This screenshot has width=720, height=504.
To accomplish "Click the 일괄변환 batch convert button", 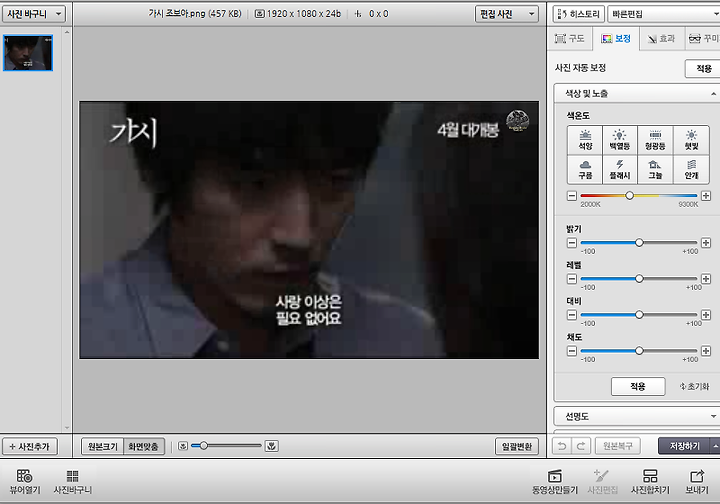I will point(517,446).
